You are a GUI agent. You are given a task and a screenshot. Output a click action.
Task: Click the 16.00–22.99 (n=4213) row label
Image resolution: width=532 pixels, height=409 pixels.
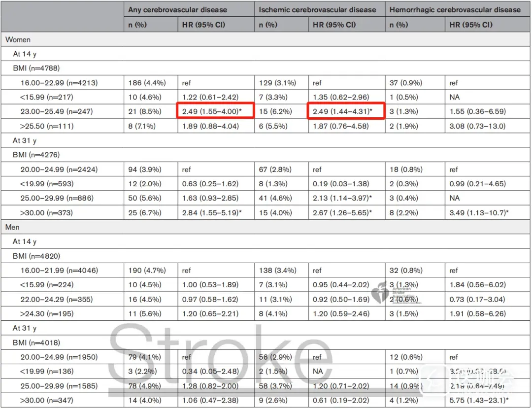click(x=59, y=83)
